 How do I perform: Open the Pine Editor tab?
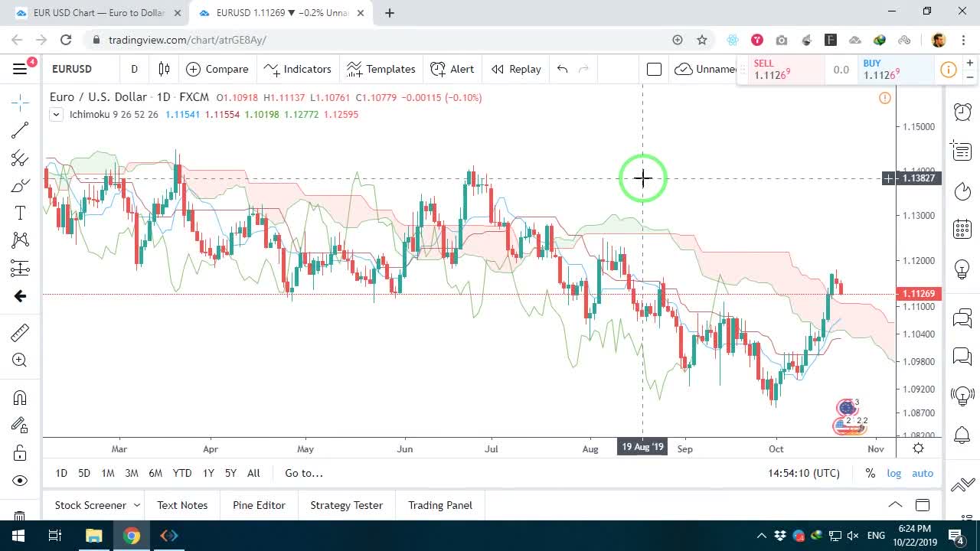pos(259,505)
